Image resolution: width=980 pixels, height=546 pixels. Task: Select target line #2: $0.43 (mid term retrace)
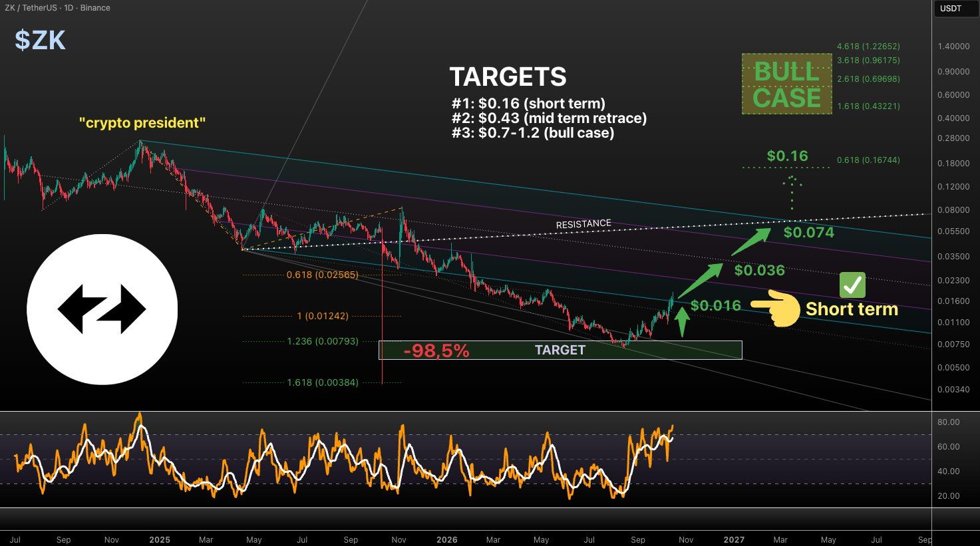pyautogui.click(x=549, y=118)
